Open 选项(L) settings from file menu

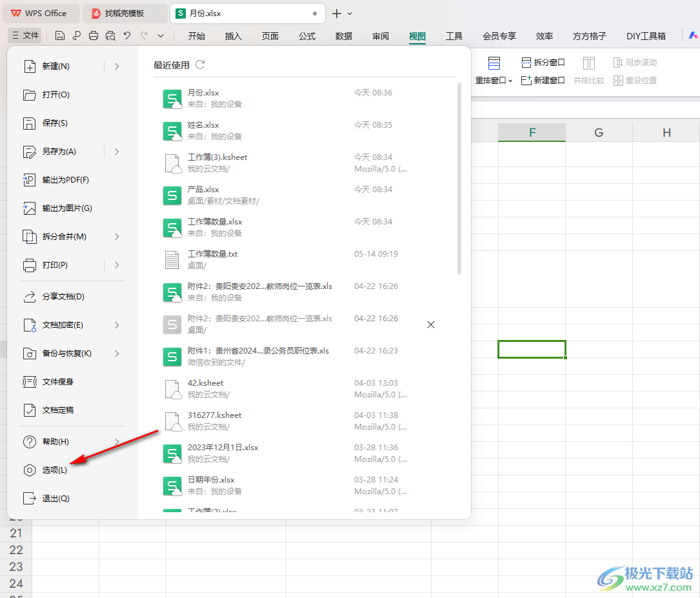point(72,470)
